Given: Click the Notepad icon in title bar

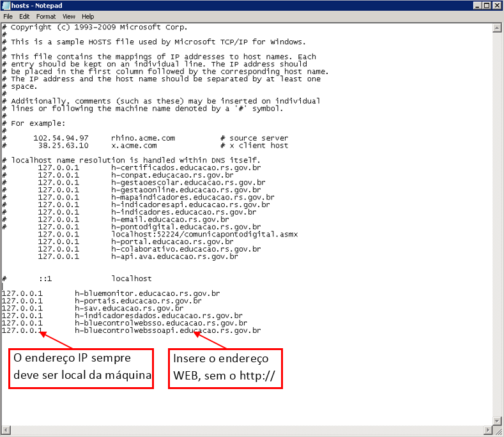Looking at the screenshot, I should tap(6, 6).
